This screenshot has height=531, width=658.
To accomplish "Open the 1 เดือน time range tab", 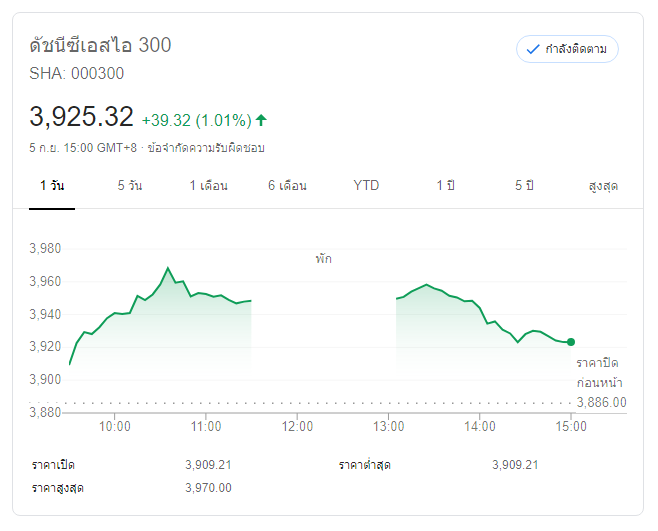I will pos(209,186).
